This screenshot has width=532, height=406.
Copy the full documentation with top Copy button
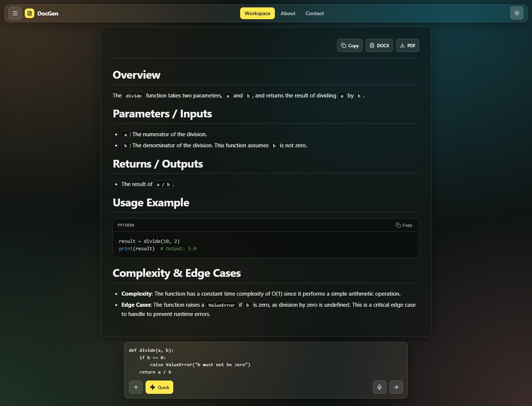(350, 45)
